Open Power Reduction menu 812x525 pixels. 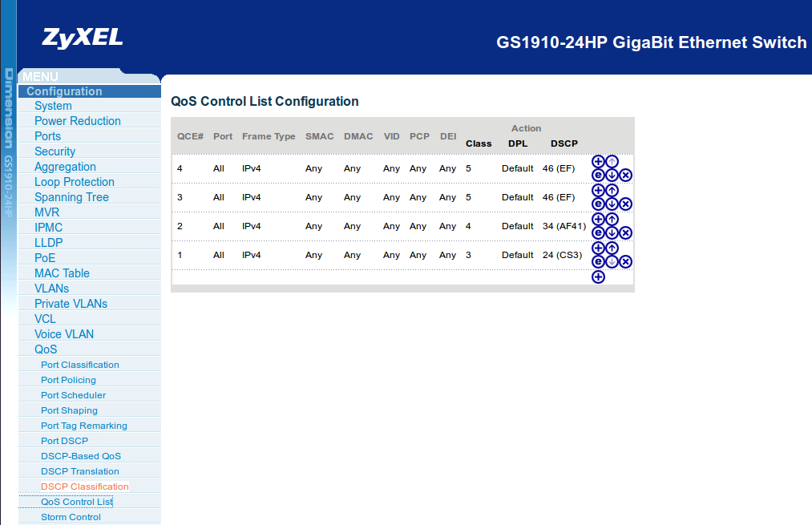coord(78,121)
